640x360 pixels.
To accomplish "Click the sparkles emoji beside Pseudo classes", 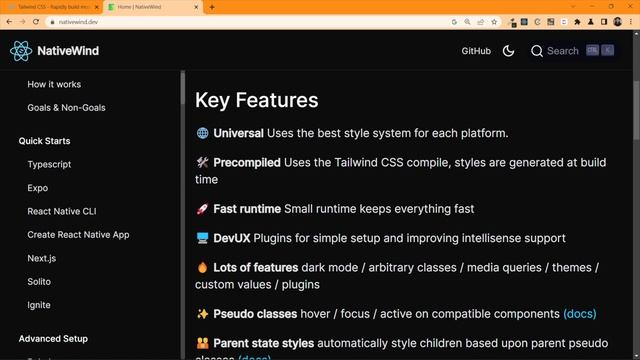I will pos(202,314).
